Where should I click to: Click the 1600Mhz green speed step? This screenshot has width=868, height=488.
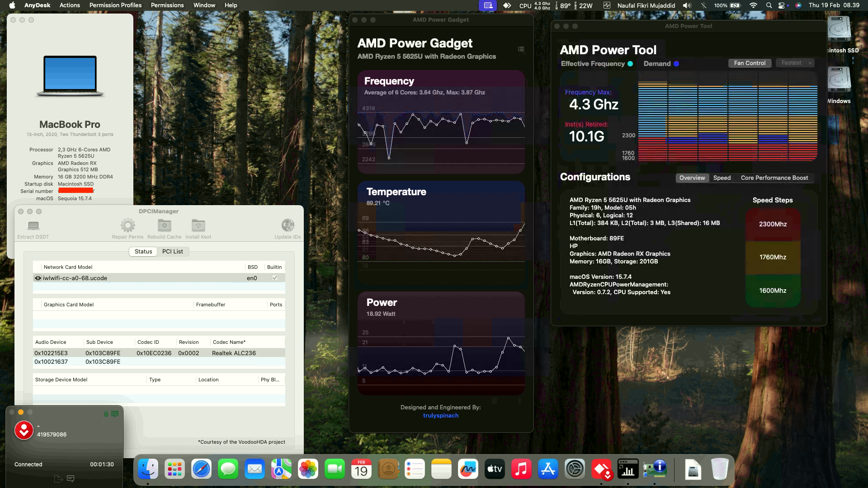click(x=773, y=291)
